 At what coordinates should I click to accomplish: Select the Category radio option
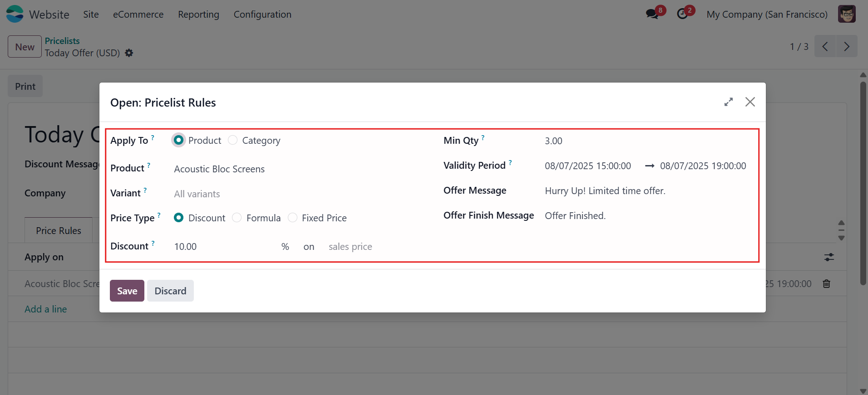click(x=232, y=140)
